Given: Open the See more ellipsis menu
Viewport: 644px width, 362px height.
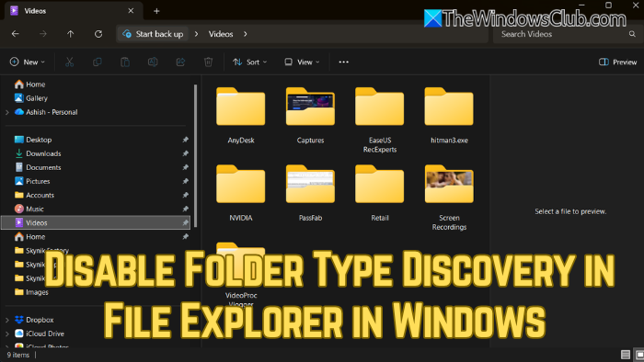Looking at the screenshot, I should [343, 62].
